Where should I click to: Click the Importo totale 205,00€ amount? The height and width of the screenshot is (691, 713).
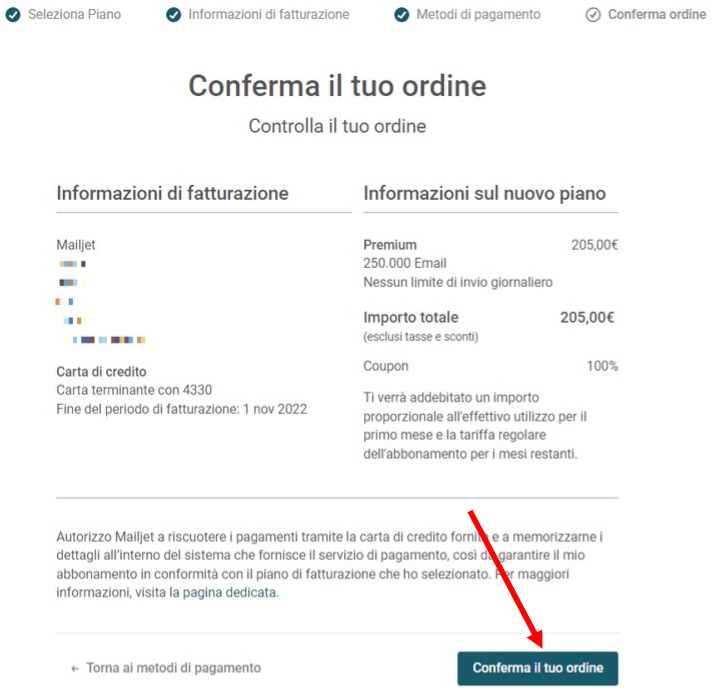(x=587, y=317)
